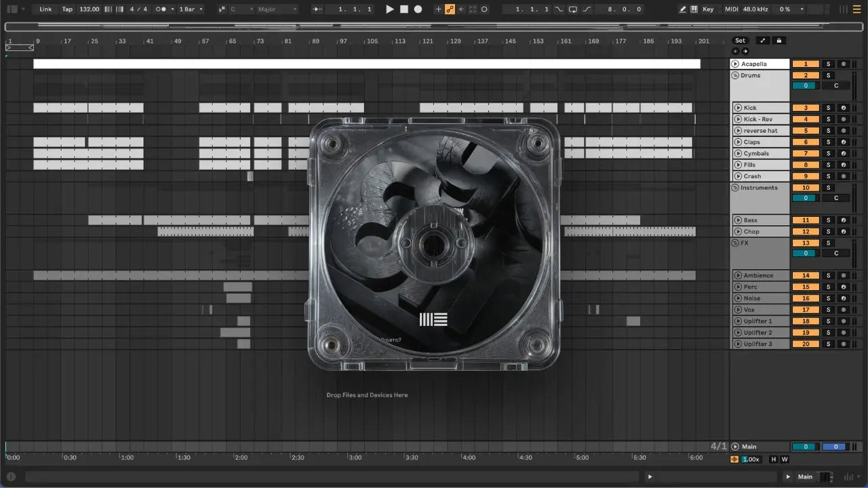Screen dimensions: 868x488
Task: Click the Arrangement Record button
Action: click(x=418, y=9)
